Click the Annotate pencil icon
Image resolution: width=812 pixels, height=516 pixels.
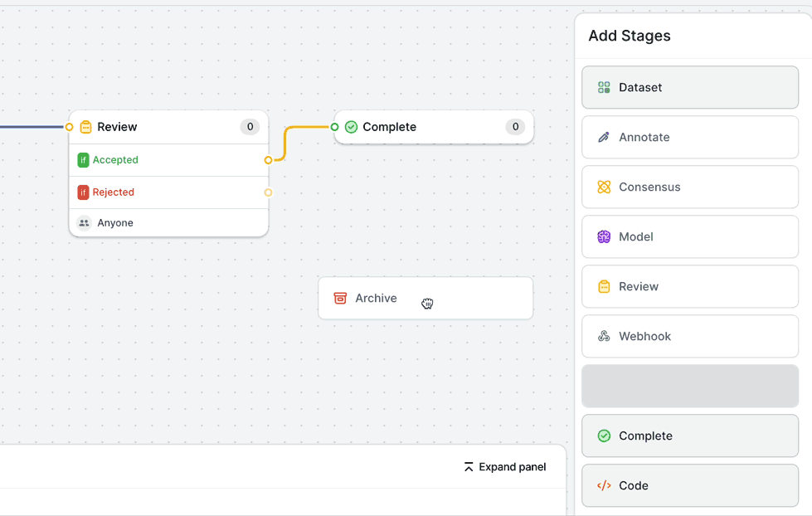[604, 137]
